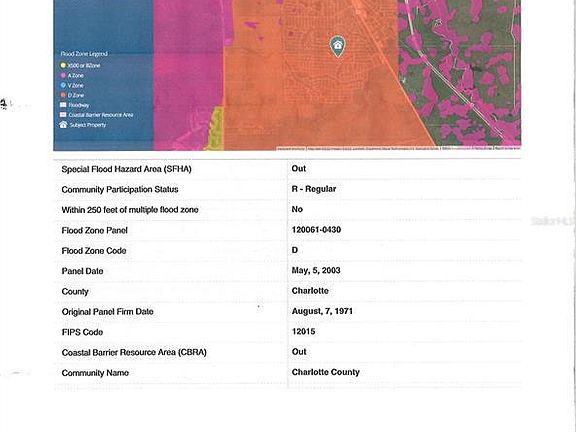Click the orange D Zone legend dot
576x432 pixels.
tap(63, 95)
